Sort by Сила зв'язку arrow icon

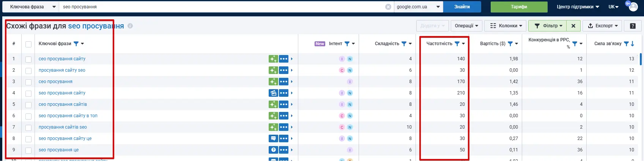[632, 44]
